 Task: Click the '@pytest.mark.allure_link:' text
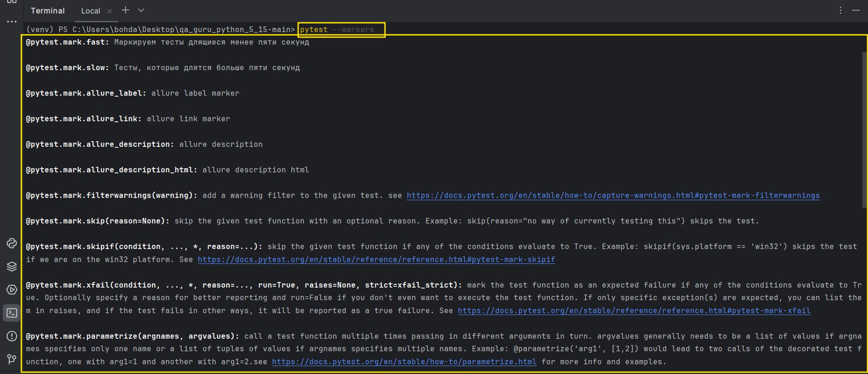(x=84, y=119)
